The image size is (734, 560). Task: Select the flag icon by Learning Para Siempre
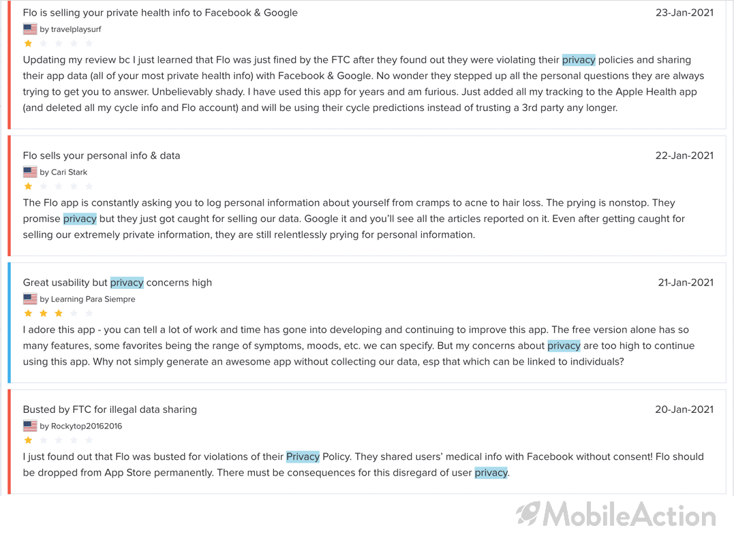30,299
